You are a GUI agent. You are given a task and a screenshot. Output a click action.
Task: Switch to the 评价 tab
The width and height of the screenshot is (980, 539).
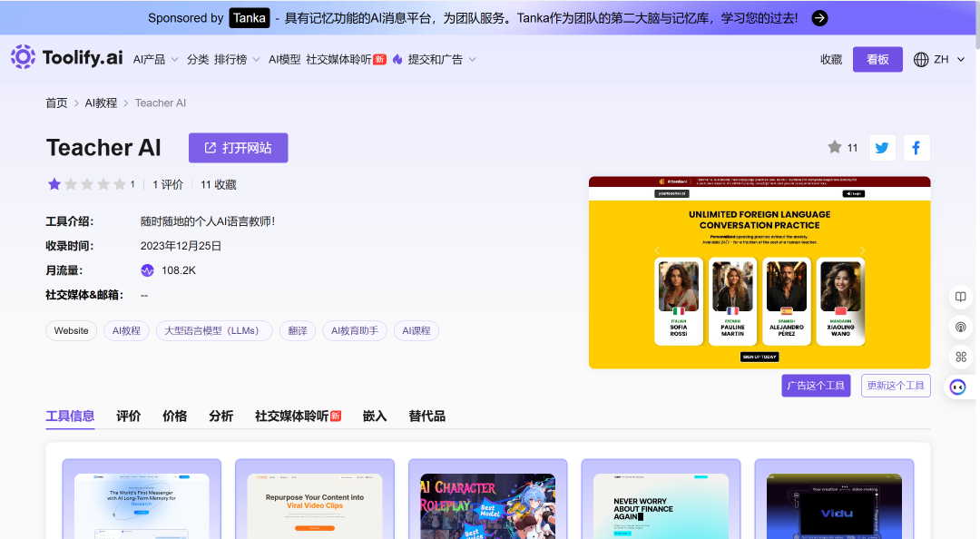pyautogui.click(x=128, y=416)
